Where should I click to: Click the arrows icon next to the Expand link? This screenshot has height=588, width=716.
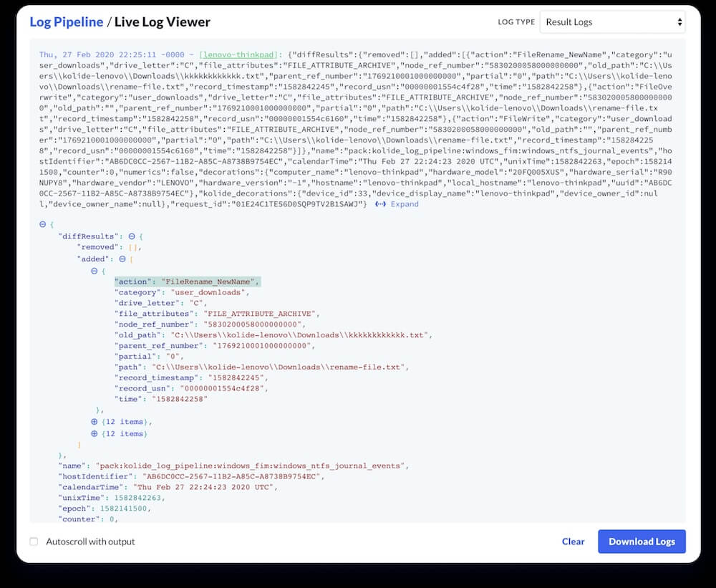[x=380, y=204]
